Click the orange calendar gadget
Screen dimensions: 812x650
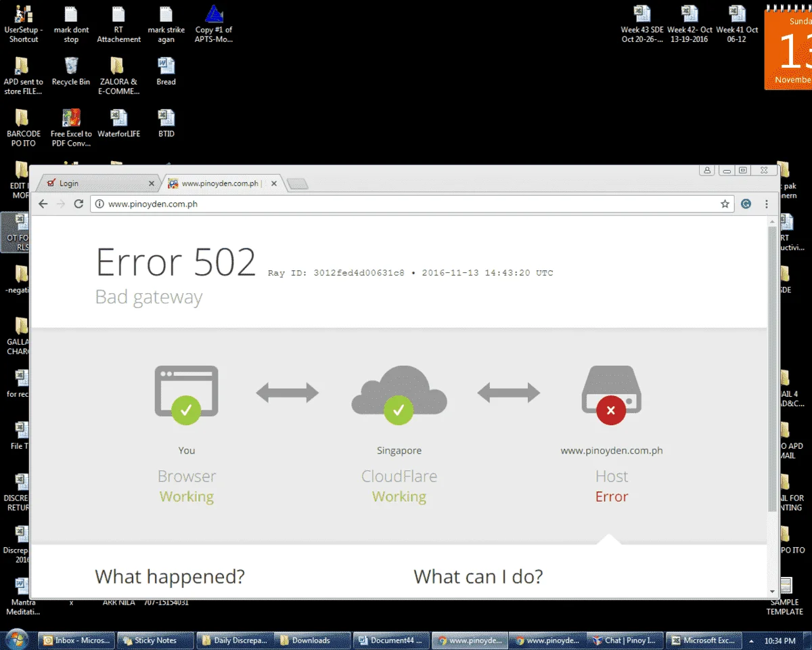(x=788, y=49)
